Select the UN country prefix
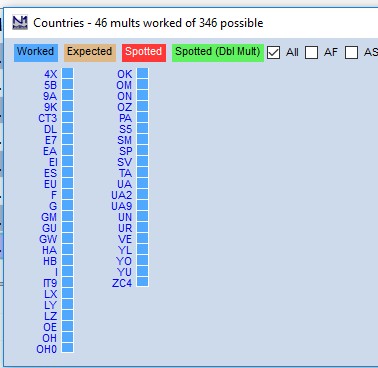378x368 pixels. 125,217
